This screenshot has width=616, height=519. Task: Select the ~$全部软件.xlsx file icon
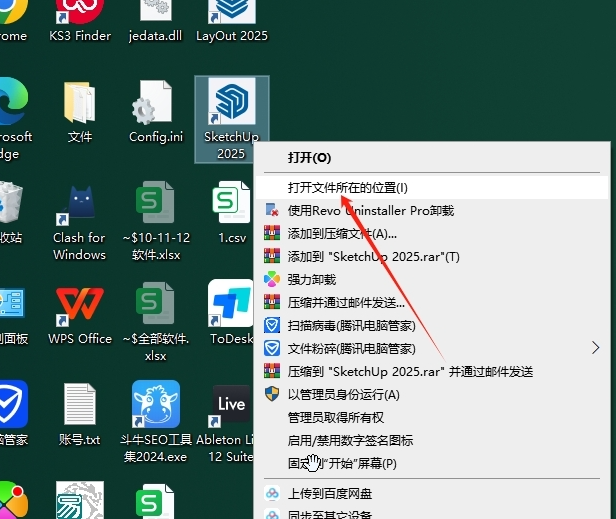click(x=156, y=322)
